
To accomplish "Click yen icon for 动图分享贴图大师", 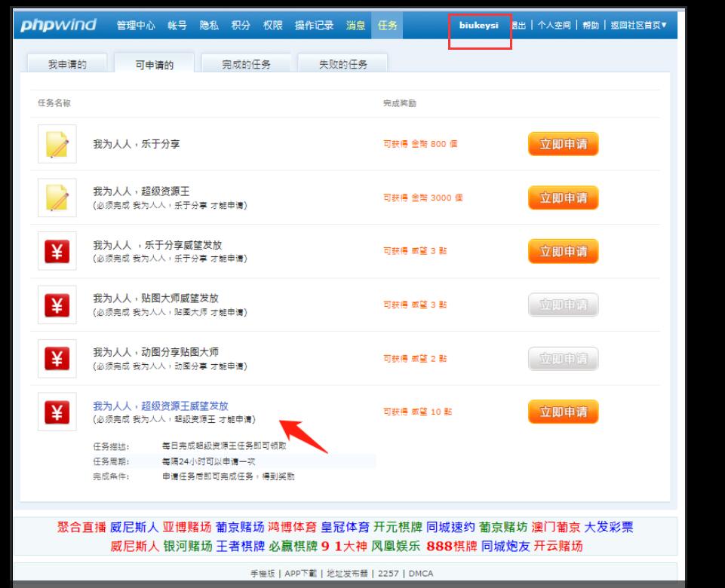I will (x=57, y=359).
